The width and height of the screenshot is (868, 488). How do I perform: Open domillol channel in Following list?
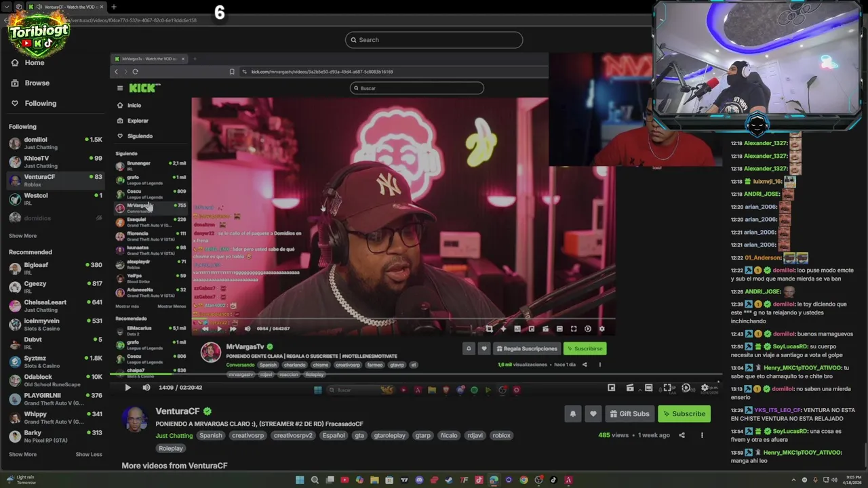coord(55,143)
